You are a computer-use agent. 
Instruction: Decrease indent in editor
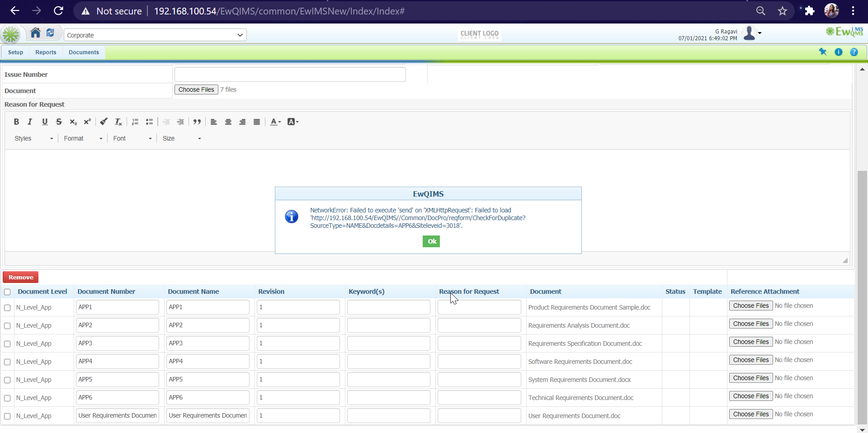tap(166, 122)
